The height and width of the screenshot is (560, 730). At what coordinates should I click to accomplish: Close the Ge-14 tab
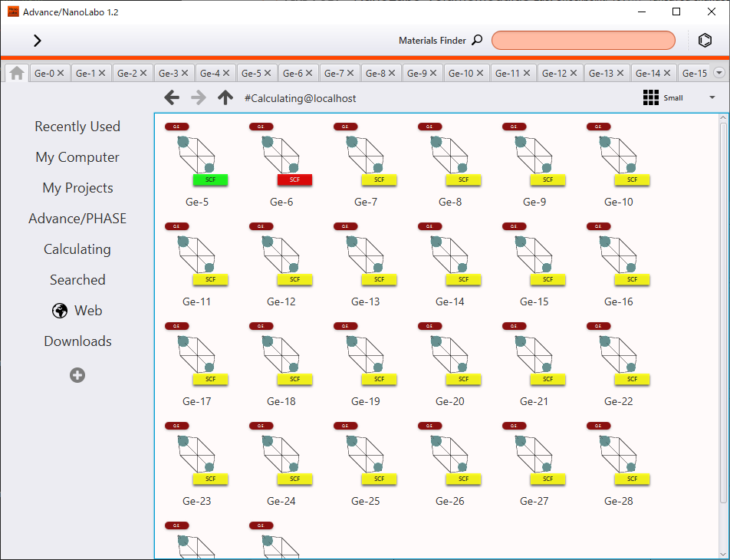[x=667, y=73]
